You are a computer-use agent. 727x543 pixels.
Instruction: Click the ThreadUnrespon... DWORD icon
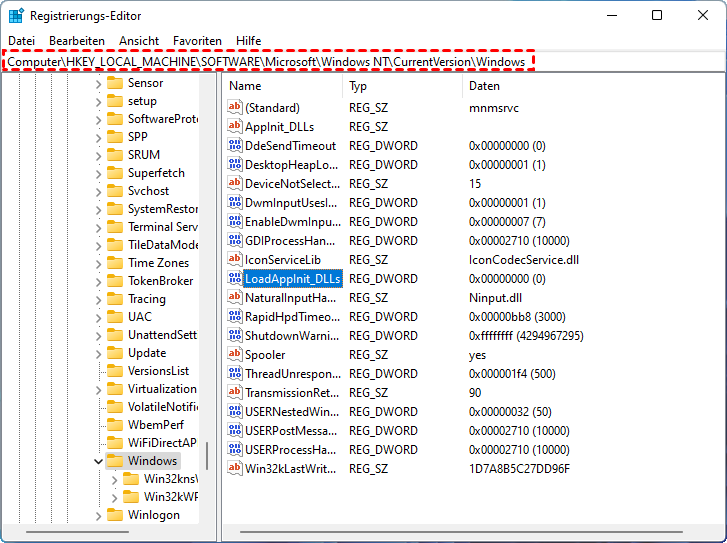tap(235, 374)
